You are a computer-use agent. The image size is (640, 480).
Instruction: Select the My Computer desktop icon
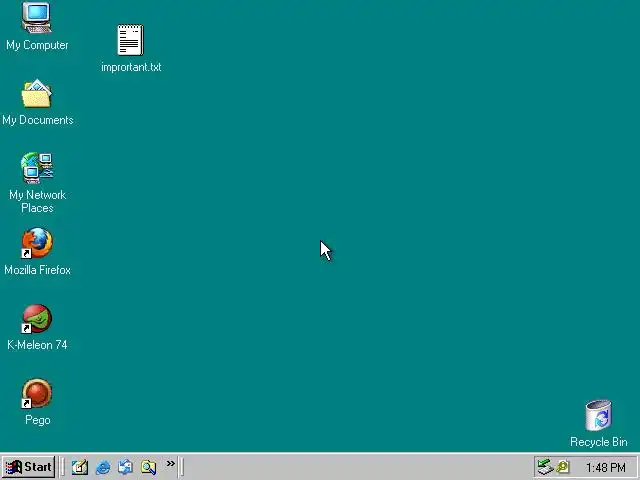37,18
